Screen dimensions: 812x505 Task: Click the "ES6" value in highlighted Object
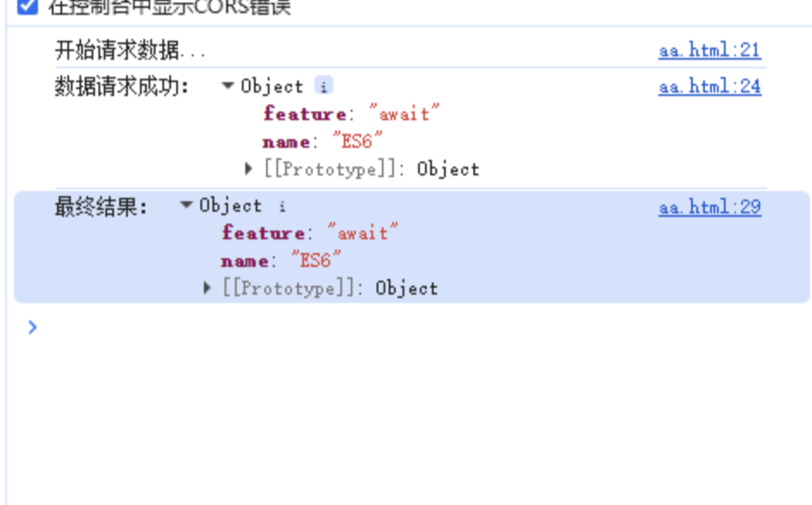pyautogui.click(x=316, y=260)
